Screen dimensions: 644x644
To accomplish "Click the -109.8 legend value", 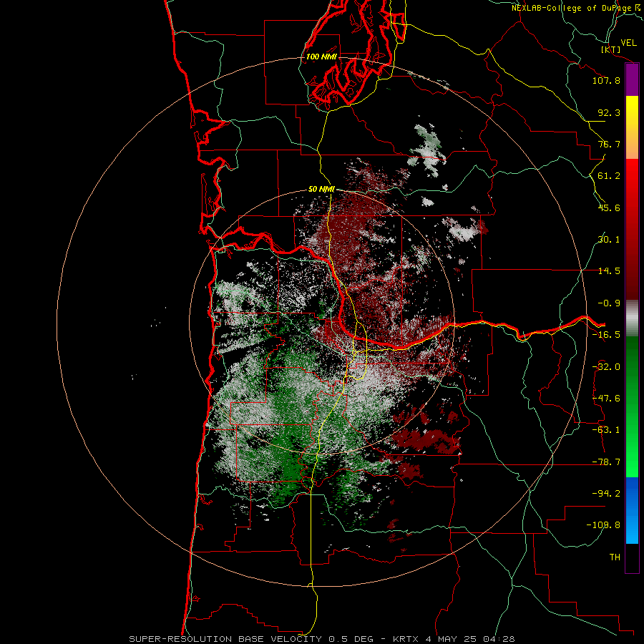I will pyautogui.click(x=604, y=525).
